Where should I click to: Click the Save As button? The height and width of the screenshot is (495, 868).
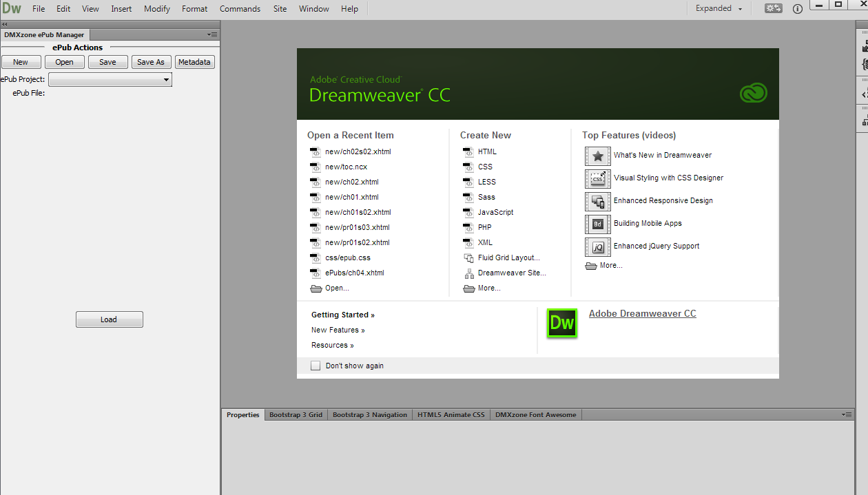coord(151,62)
